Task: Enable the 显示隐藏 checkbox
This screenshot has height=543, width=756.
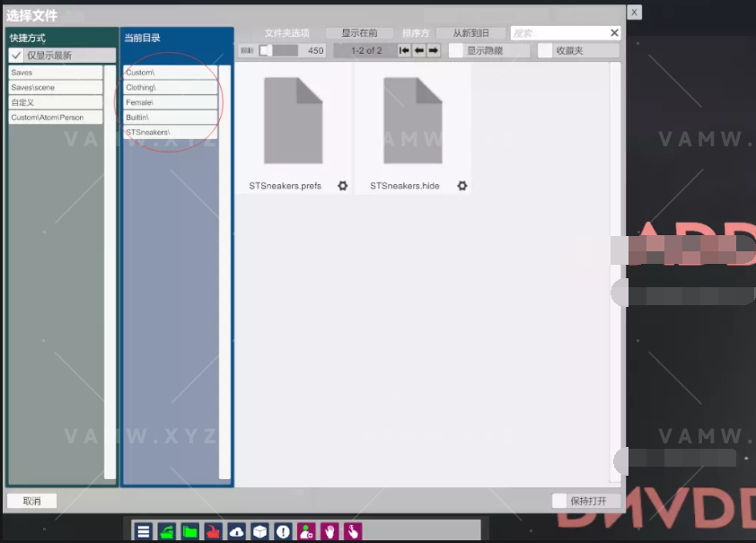Action: pyautogui.click(x=456, y=51)
